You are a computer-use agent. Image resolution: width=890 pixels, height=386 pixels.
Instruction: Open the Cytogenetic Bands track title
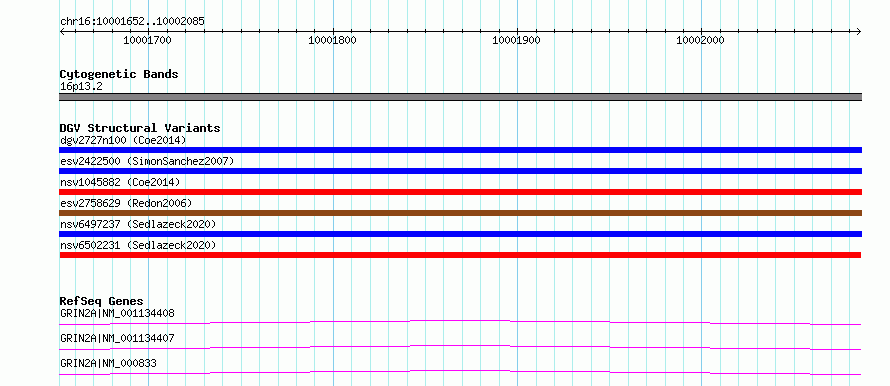(119, 74)
